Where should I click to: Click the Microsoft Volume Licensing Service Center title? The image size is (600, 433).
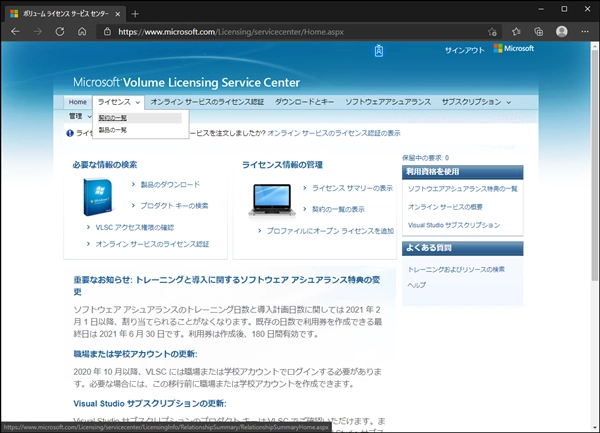pos(186,83)
